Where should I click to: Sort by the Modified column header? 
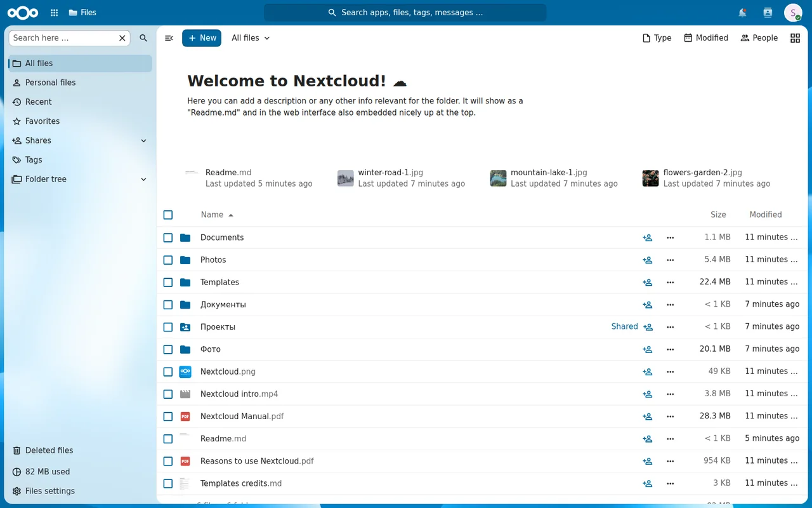pyautogui.click(x=765, y=215)
